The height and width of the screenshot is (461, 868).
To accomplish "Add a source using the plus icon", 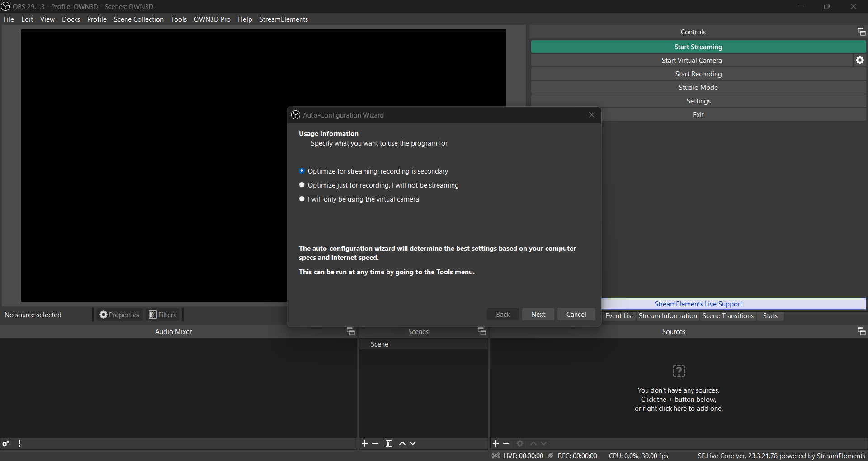I will click(496, 443).
